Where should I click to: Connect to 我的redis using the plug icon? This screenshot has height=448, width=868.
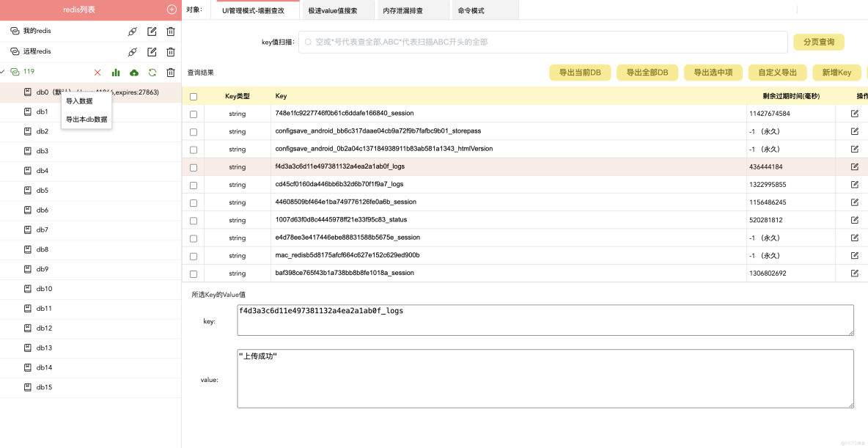pos(133,32)
